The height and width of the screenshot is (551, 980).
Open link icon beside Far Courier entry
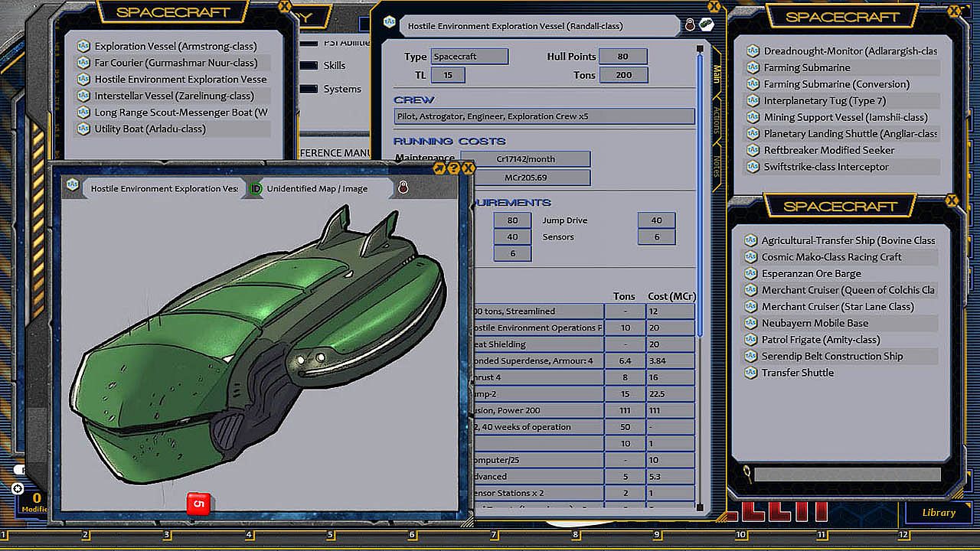(x=83, y=63)
